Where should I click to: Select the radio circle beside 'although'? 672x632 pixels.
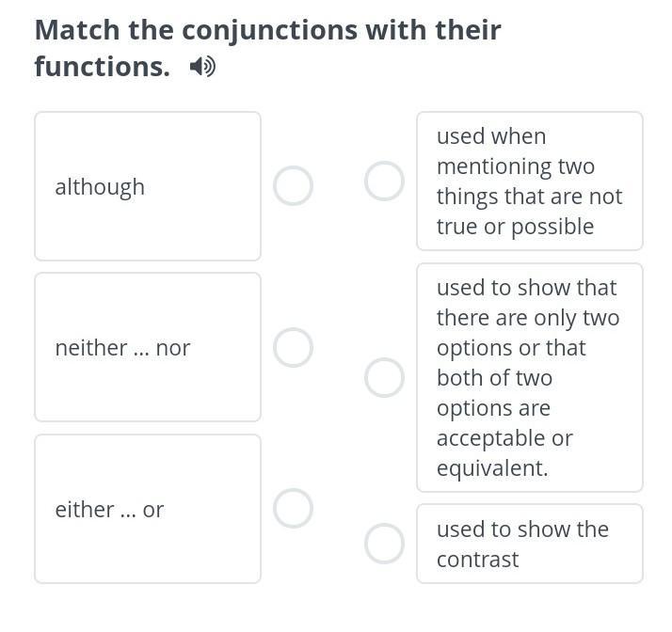[x=293, y=186]
